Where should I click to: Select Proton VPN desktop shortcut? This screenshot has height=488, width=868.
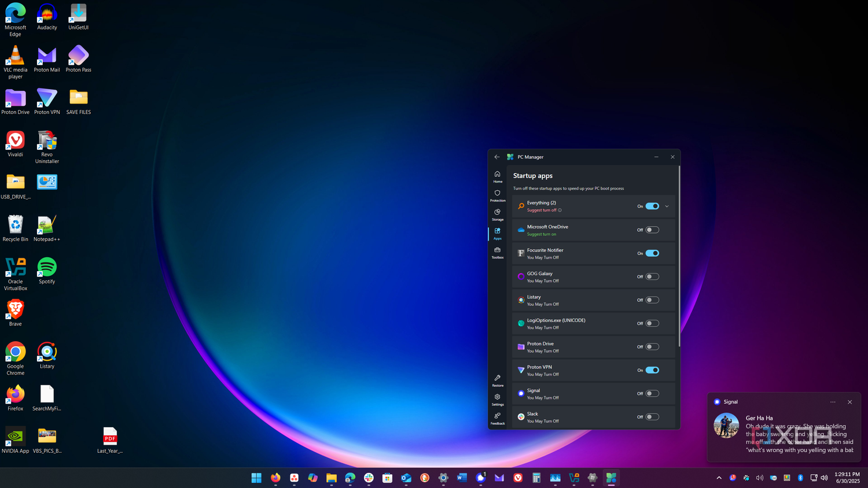coord(47,101)
